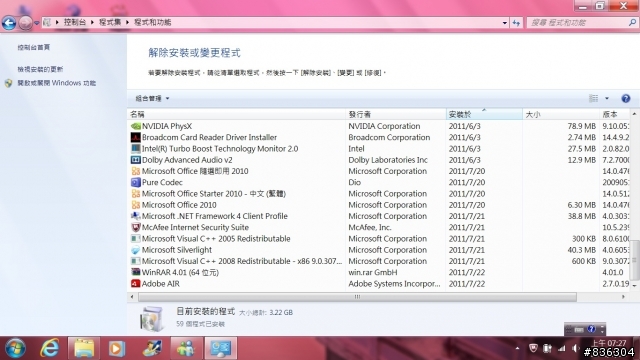The width and height of the screenshot is (640, 360).
Task: Click the Pure Codec program icon
Action: (136, 182)
